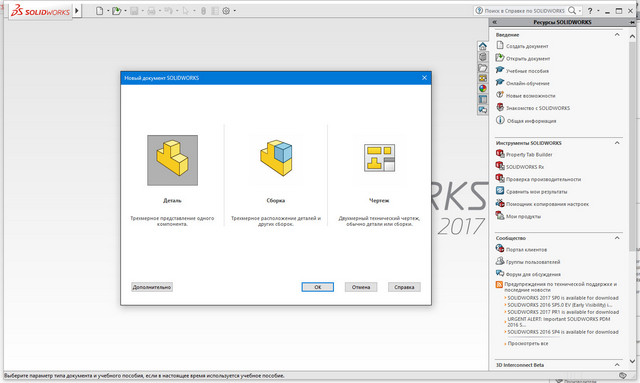Close the Новый документ SOLIDWORKS dialog

point(424,78)
